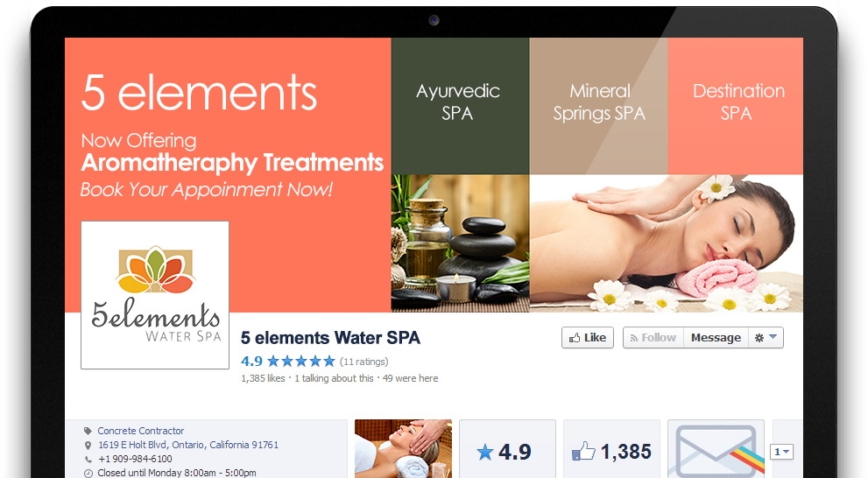
Task: Open the massage photo thumbnail tab
Action: click(x=403, y=449)
